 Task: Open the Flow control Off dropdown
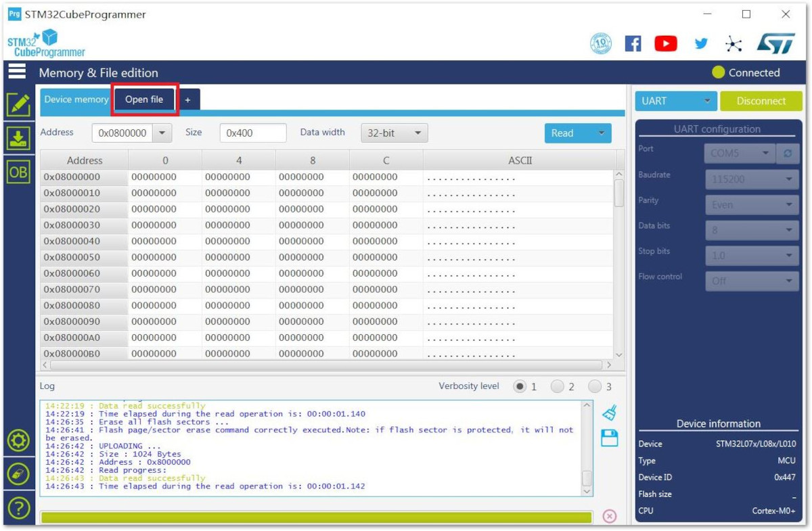752,281
